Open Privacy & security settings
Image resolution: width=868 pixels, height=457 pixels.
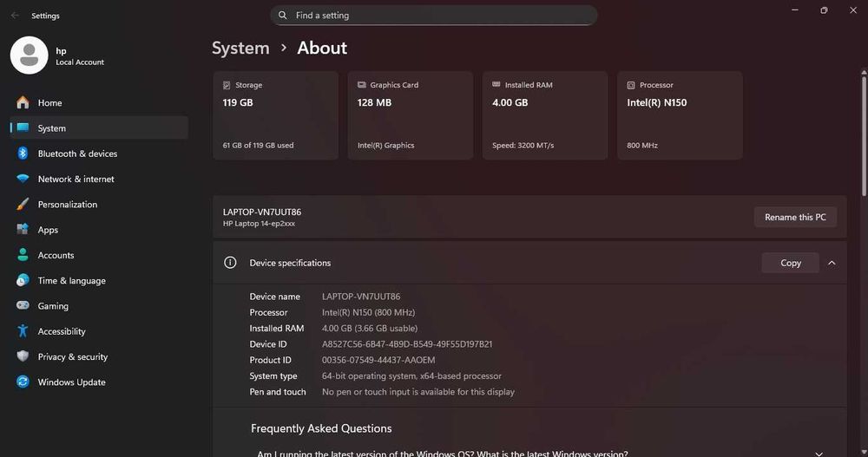[x=99, y=357]
